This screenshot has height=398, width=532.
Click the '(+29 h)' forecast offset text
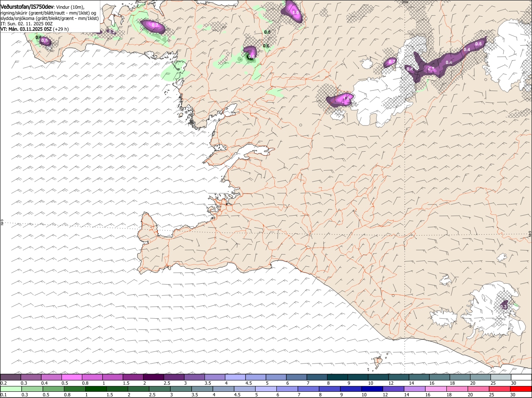61,29
